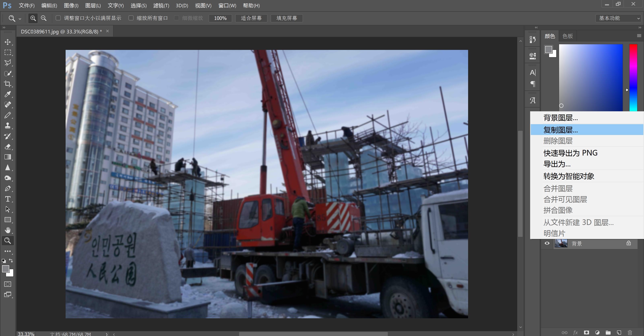This screenshot has width=644, height=336.
Task: Open the zoom tool preset dropdown arrow
Action: [20, 19]
